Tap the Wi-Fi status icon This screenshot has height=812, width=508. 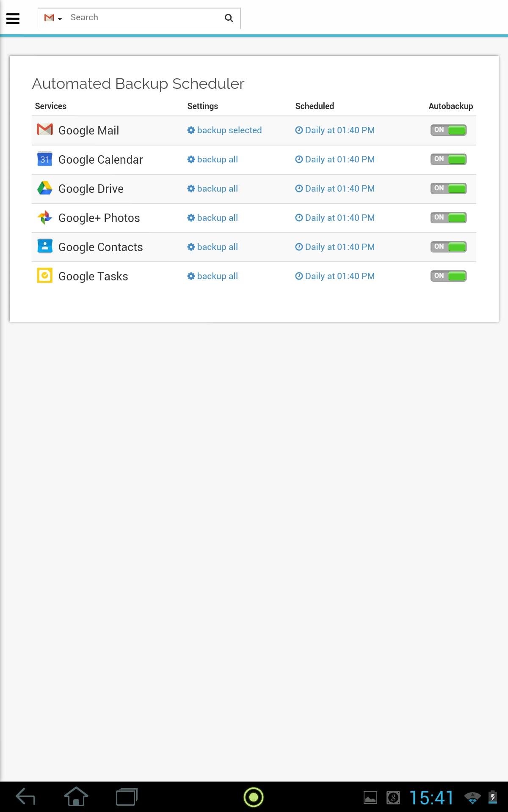pyautogui.click(x=472, y=798)
